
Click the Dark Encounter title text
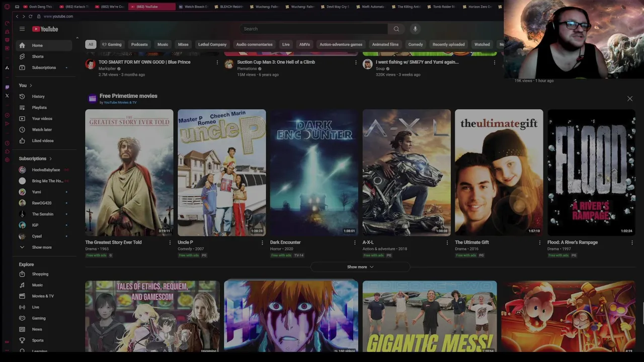click(285, 242)
